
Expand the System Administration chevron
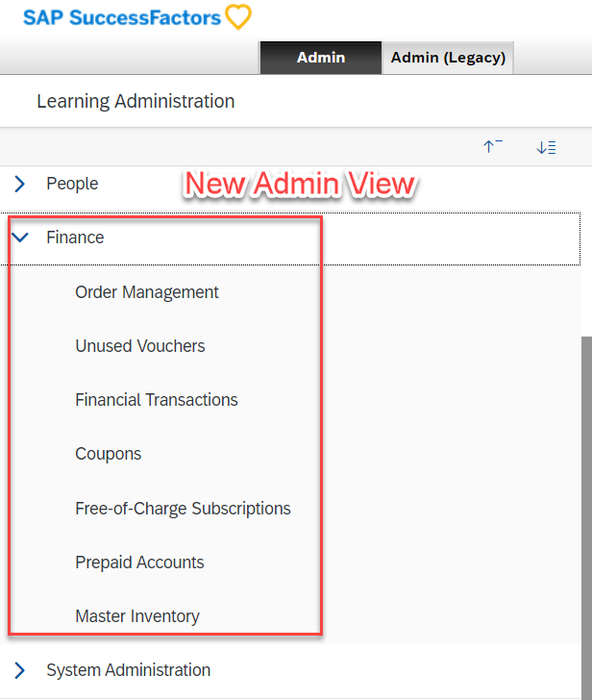tap(19, 670)
